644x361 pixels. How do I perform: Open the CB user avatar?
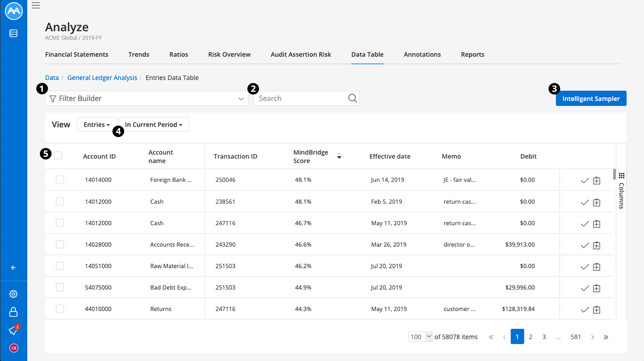tap(13, 348)
